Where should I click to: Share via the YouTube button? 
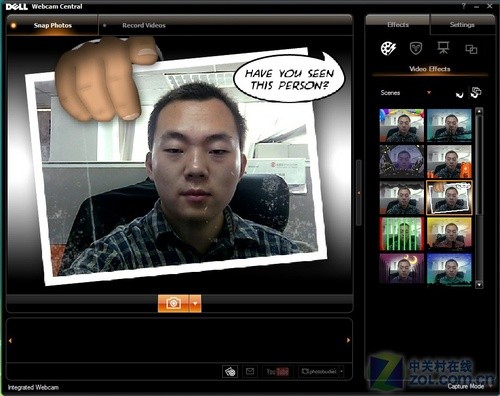click(277, 371)
